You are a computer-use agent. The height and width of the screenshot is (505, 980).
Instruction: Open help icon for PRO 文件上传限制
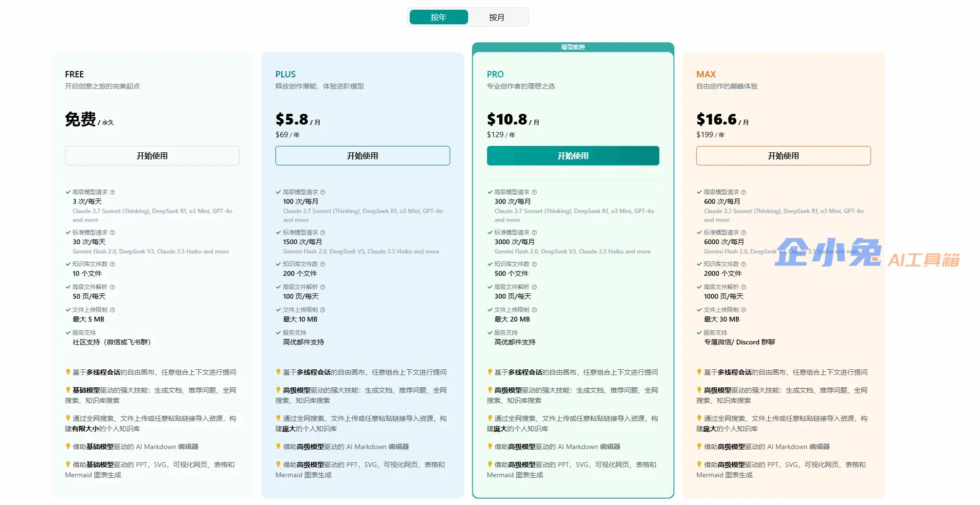tap(534, 310)
